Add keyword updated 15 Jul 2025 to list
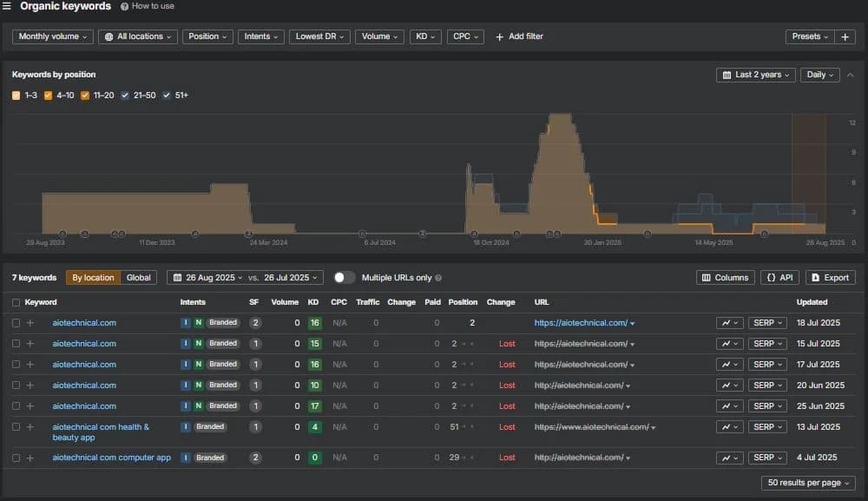This screenshot has width=868, height=501. pyautogui.click(x=30, y=344)
